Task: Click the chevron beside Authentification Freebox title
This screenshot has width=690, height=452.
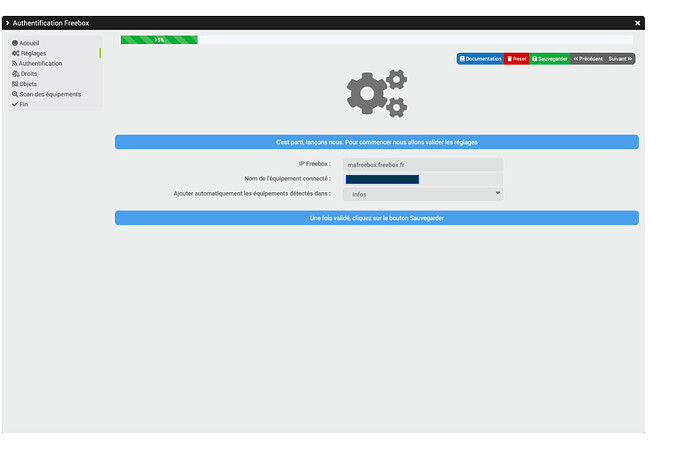Action: [7, 23]
